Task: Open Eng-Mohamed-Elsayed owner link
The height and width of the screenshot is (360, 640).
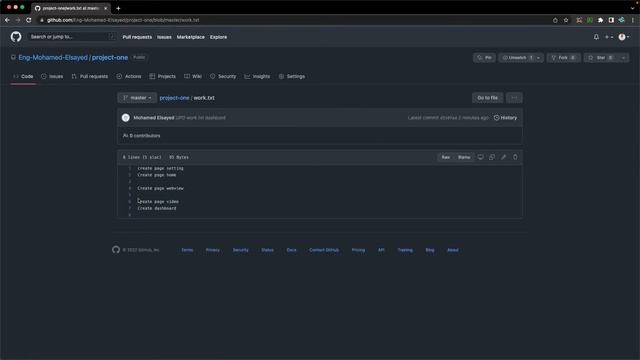Action: (53, 58)
